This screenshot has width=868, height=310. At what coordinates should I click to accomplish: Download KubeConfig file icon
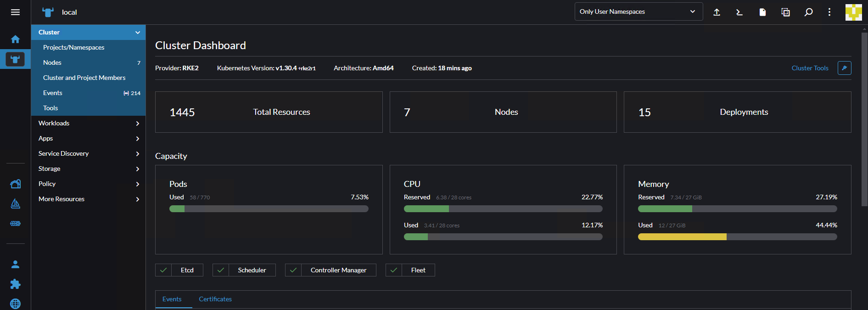762,12
